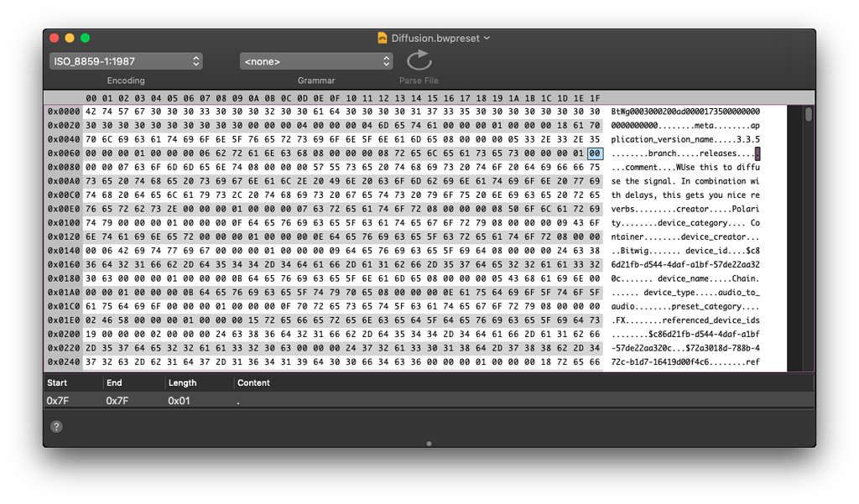
Task: Click the 1F column header in hex view
Action: tap(595, 97)
